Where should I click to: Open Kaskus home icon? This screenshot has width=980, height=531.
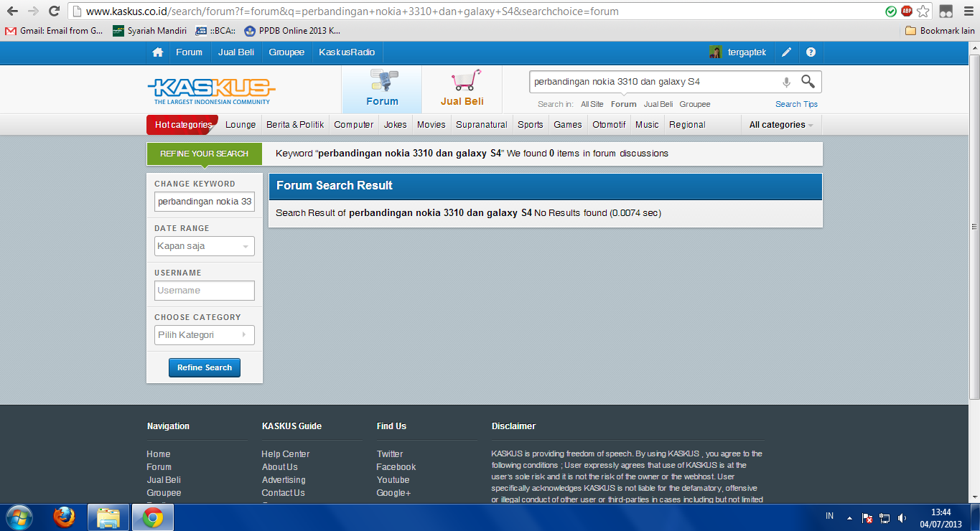click(158, 52)
